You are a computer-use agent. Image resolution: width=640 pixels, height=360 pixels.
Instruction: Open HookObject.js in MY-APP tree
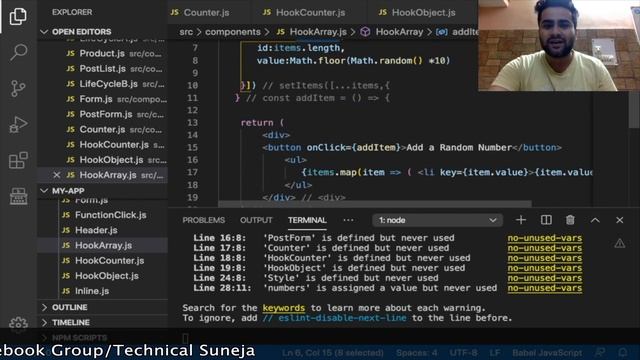[x=102, y=276]
